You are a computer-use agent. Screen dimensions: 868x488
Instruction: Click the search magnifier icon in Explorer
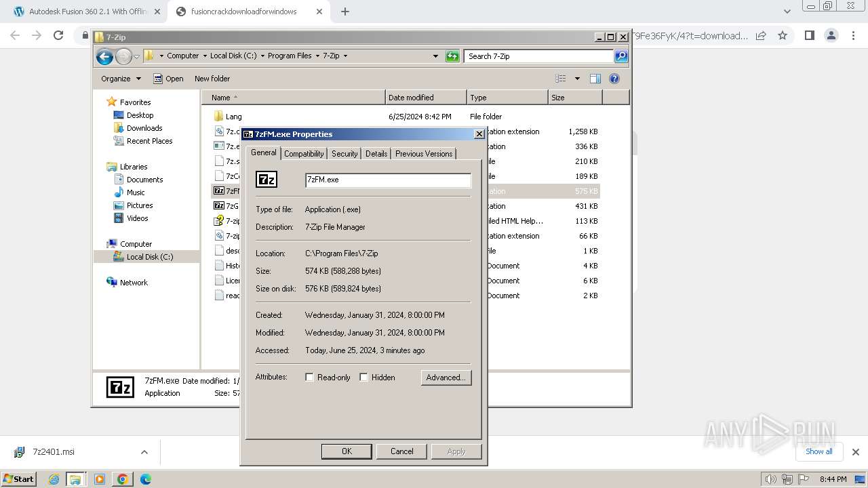[621, 56]
